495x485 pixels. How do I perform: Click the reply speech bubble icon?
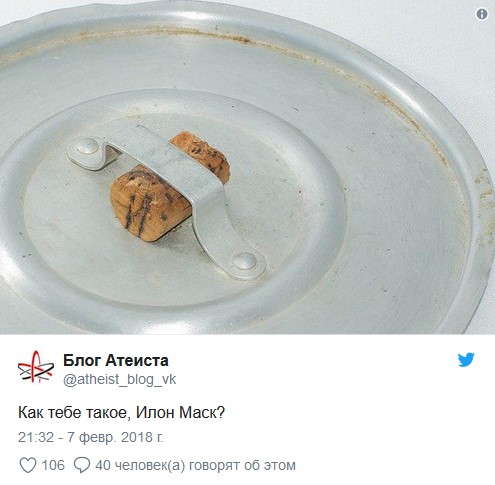(82, 465)
